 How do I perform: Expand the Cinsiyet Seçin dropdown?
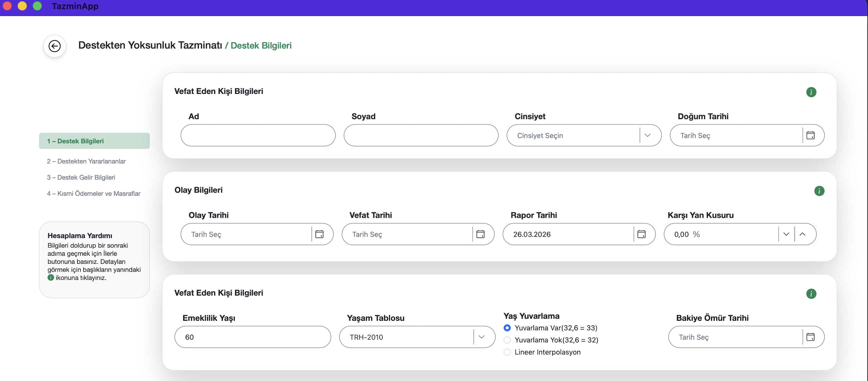(647, 136)
